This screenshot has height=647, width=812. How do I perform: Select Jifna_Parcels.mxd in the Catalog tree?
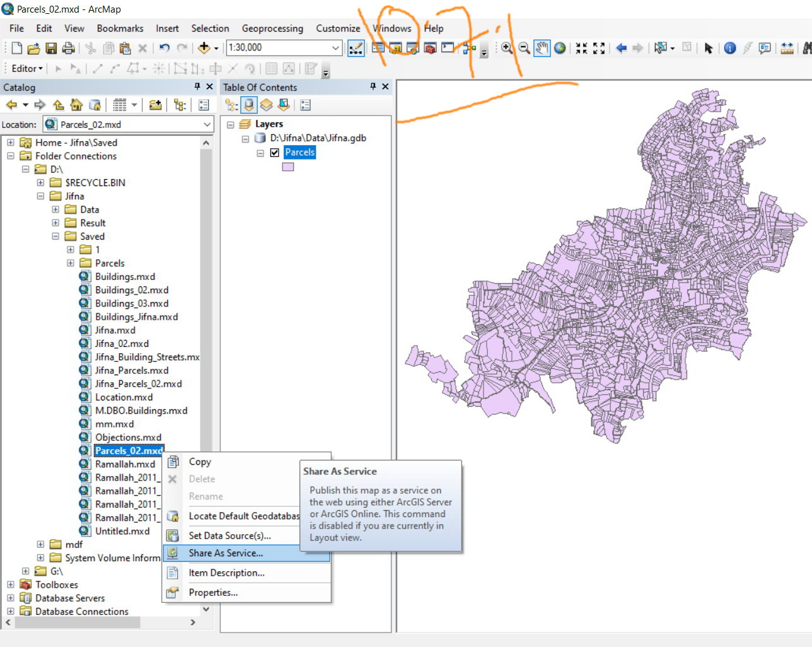tap(131, 371)
